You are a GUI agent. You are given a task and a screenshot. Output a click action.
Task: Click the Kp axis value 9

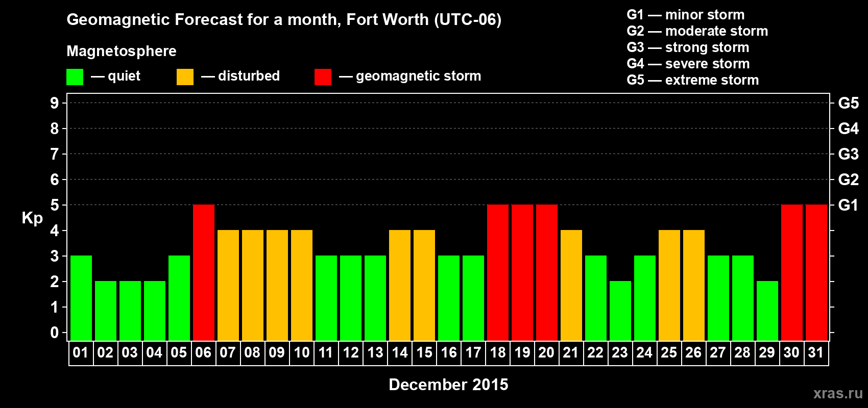(55, 103)
